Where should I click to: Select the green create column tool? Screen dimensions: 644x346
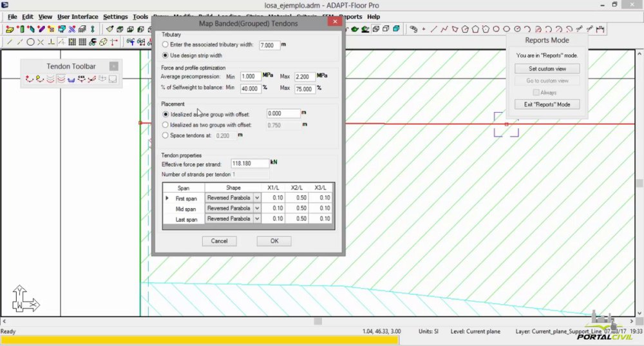[x=21, y=29]
